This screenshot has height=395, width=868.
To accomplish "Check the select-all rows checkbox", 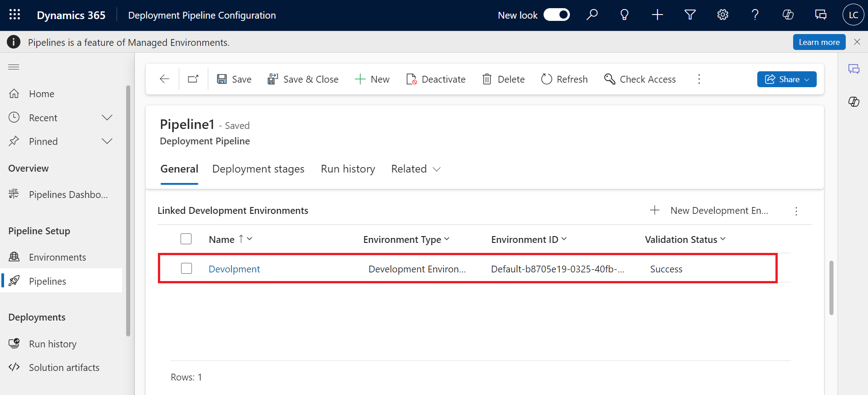I will click(186, 239).
